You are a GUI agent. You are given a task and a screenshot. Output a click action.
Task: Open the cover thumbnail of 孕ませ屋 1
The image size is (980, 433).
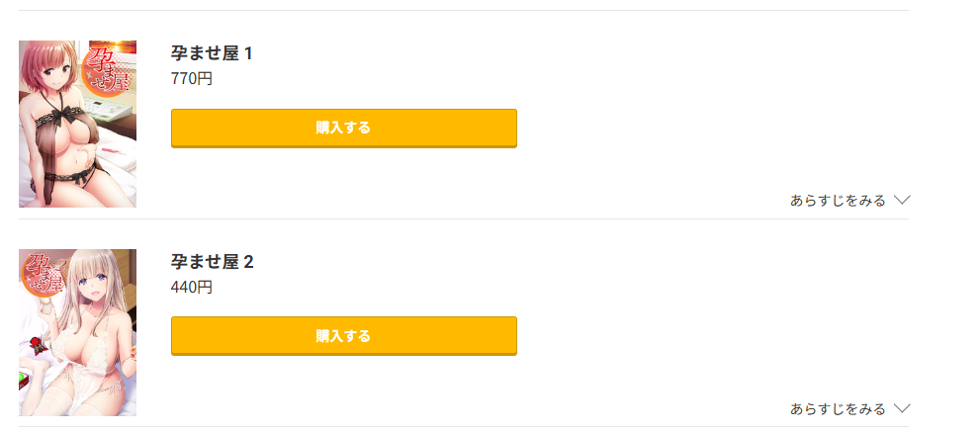(x=77, y=124)
